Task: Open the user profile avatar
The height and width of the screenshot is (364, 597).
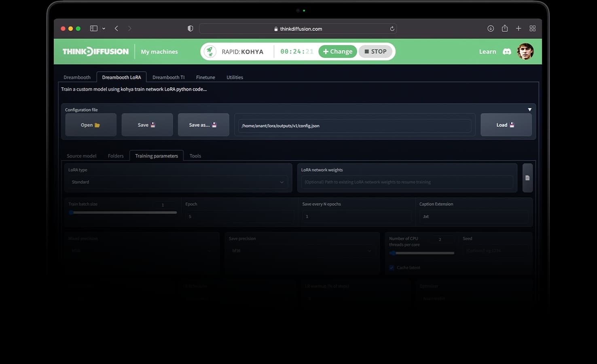Action: [525, 51]
